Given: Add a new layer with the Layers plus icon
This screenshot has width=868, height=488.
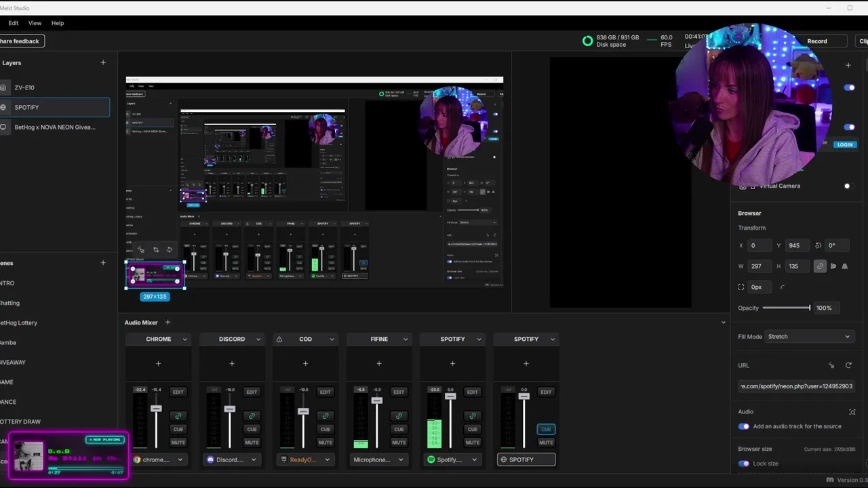Looking at the screenshot, I should 103,62.
